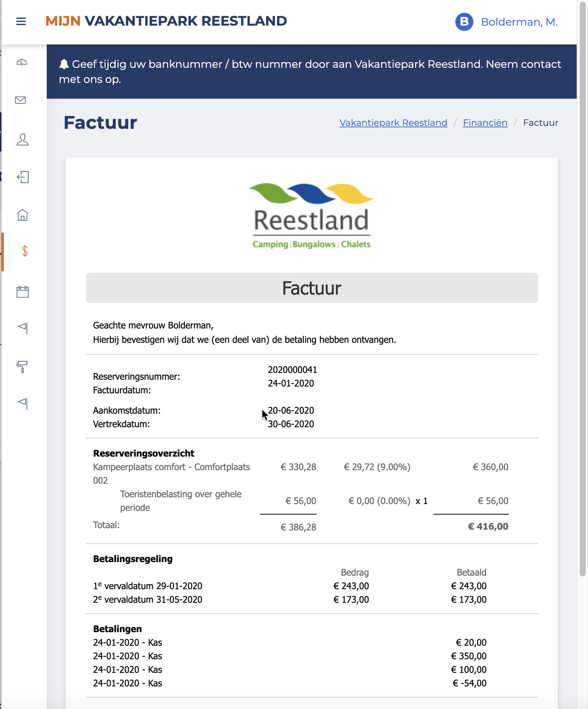Open the dashboard gauge icon in sidebar
This screenshot has height=709, width=588.
click(22, 63)
